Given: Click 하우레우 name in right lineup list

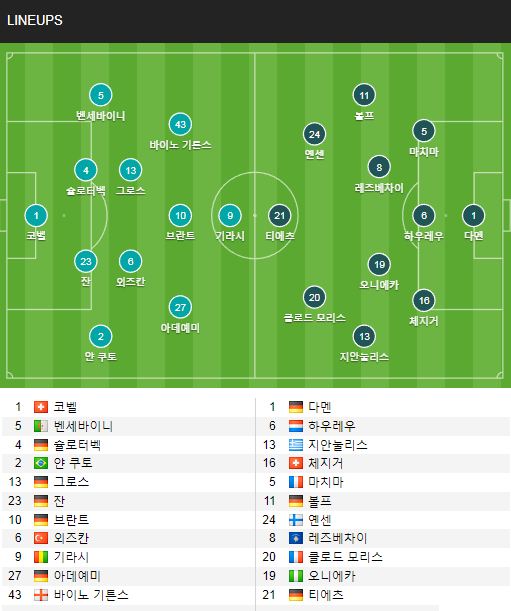Looking at the screenshot, I should [x=332, y=426].
